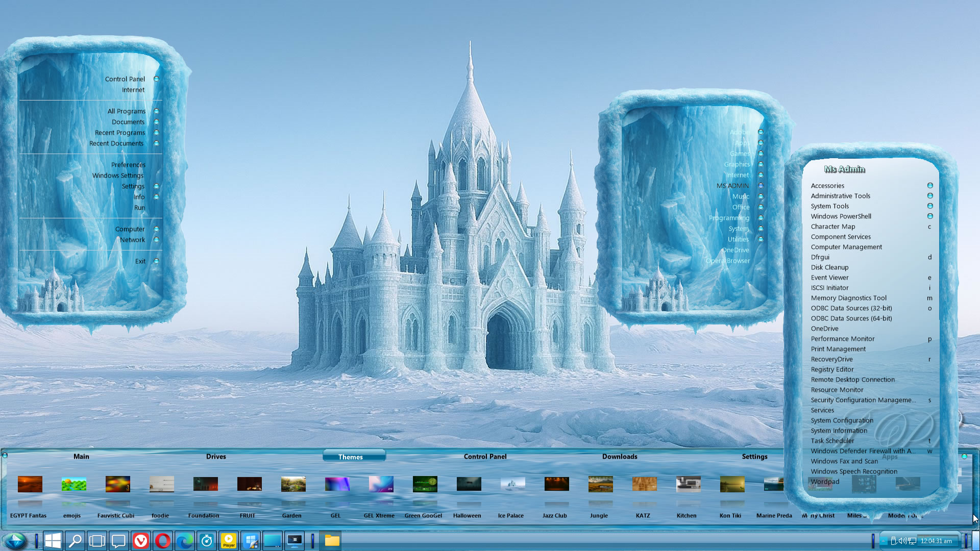
Task: Expand All Programs submenu bullet
Action: point(157,111)
